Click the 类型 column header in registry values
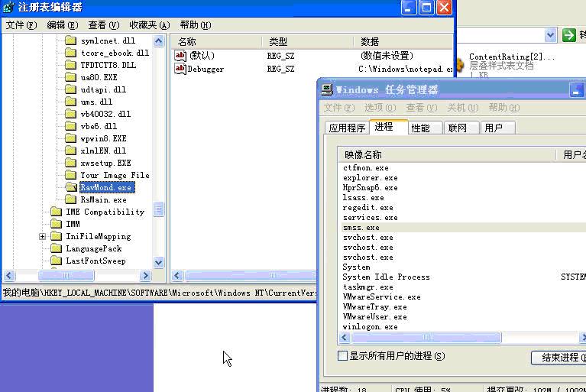 (308, 41)
